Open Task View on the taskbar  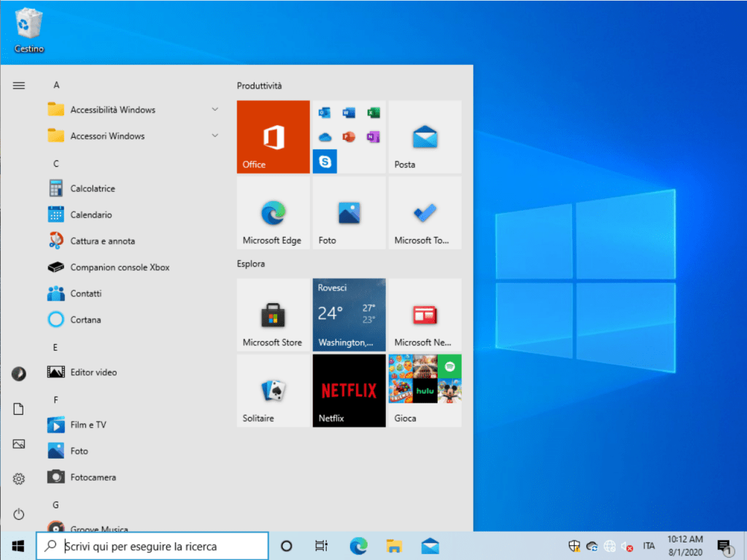point(322,545)
